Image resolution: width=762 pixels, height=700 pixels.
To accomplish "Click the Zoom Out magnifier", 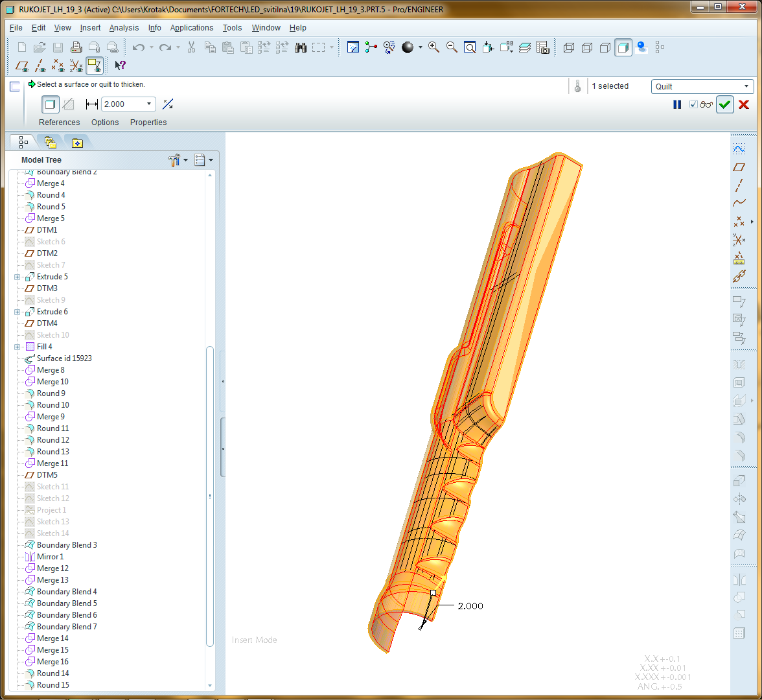I will [x=452, y=47].
